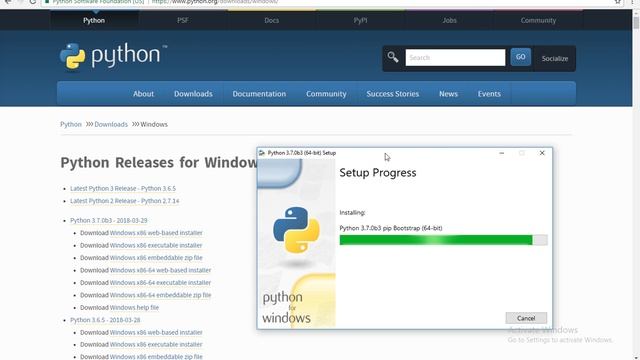Download Windows x86-64 embeddable zip file

pyautogui.click(x=160, y=295)
